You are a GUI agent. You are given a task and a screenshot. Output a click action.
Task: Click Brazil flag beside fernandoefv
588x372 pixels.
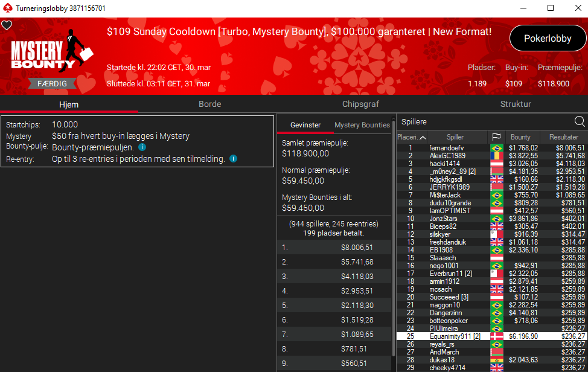[496, 148]
